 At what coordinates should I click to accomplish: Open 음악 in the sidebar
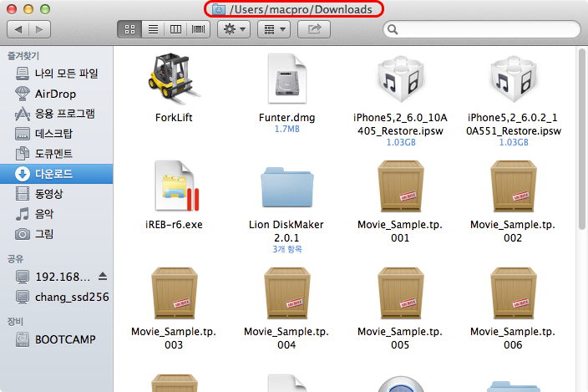56,214
